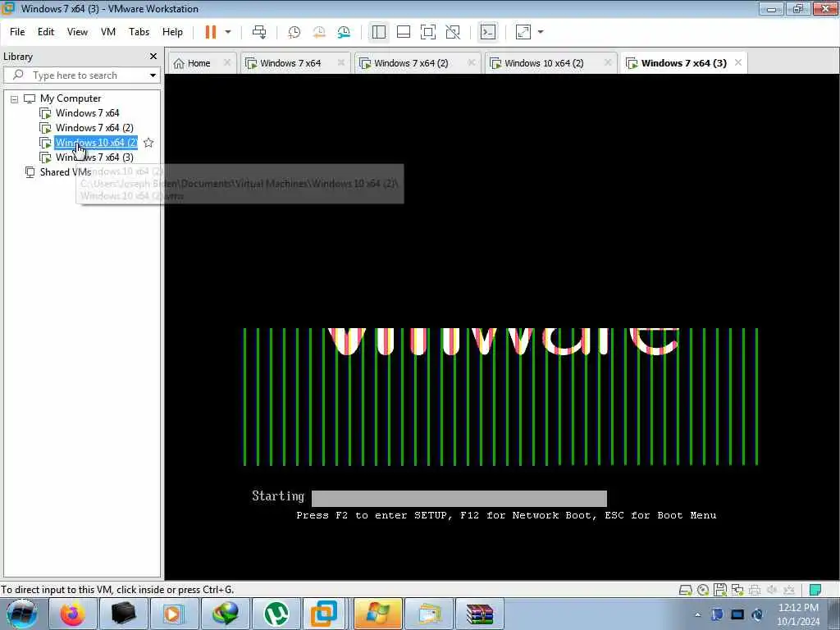Collapse the My Computer tree node
The height and width of the screenshot is (630, 840).
pos(15,99)
